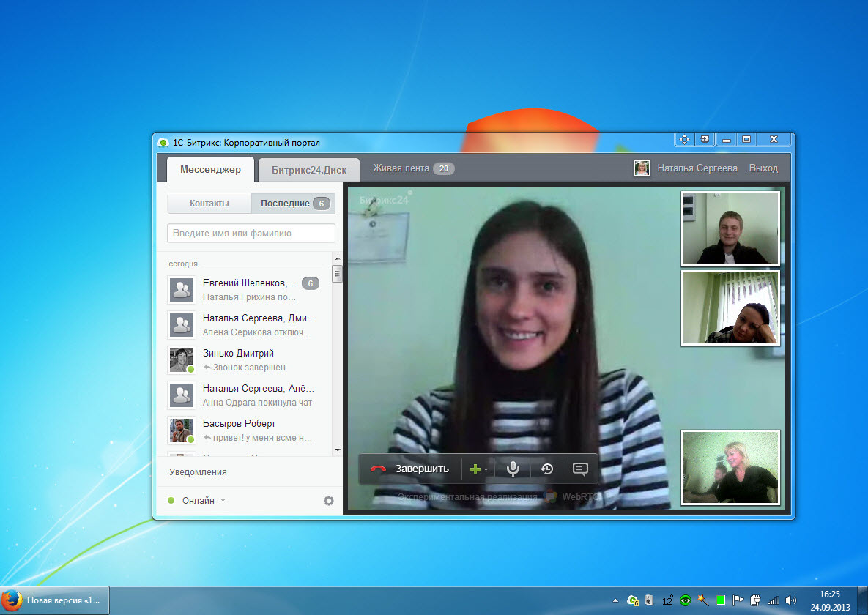
Task: Click the network signal tray icon
Action: (774, 600)
